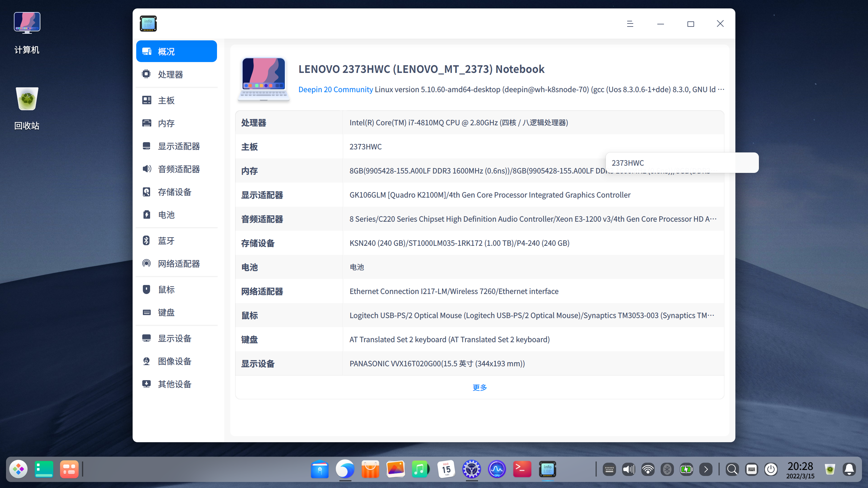Open 图像设备 imaging devices section
The width and height of the screenshot is (868, 488).
click(174, 361)
